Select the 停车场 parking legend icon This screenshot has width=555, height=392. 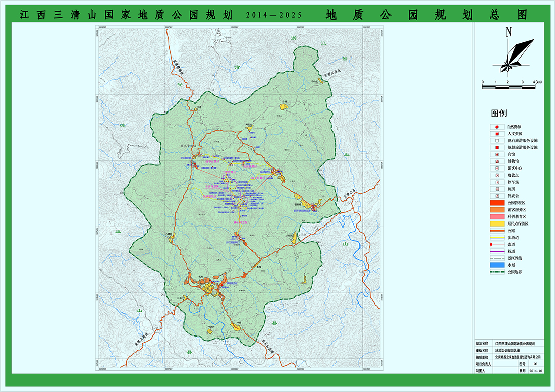point(497,182)
